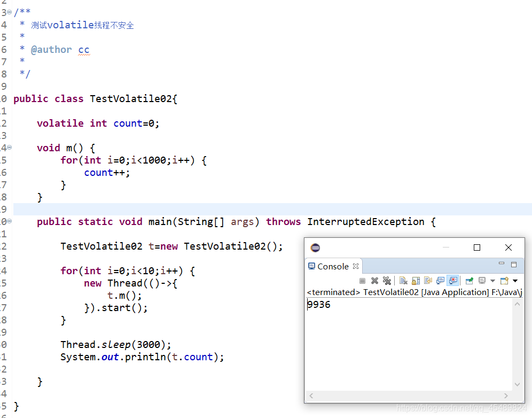Click System.out.println statement

(142, 357)
